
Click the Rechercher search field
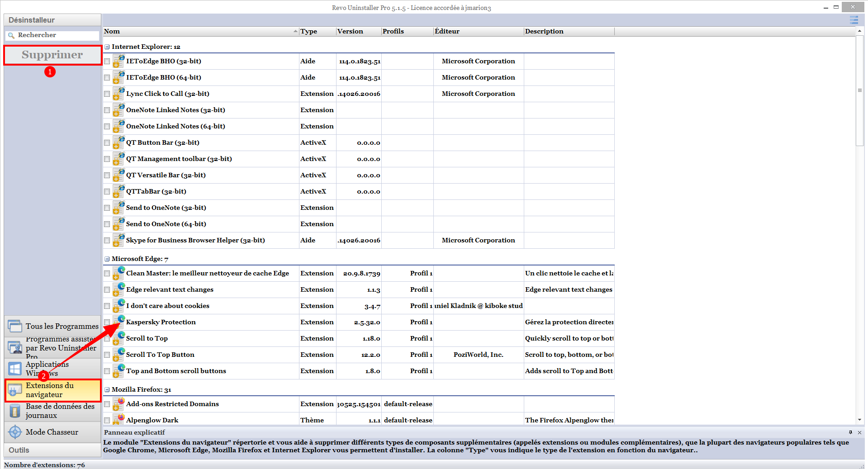(52, 35)
